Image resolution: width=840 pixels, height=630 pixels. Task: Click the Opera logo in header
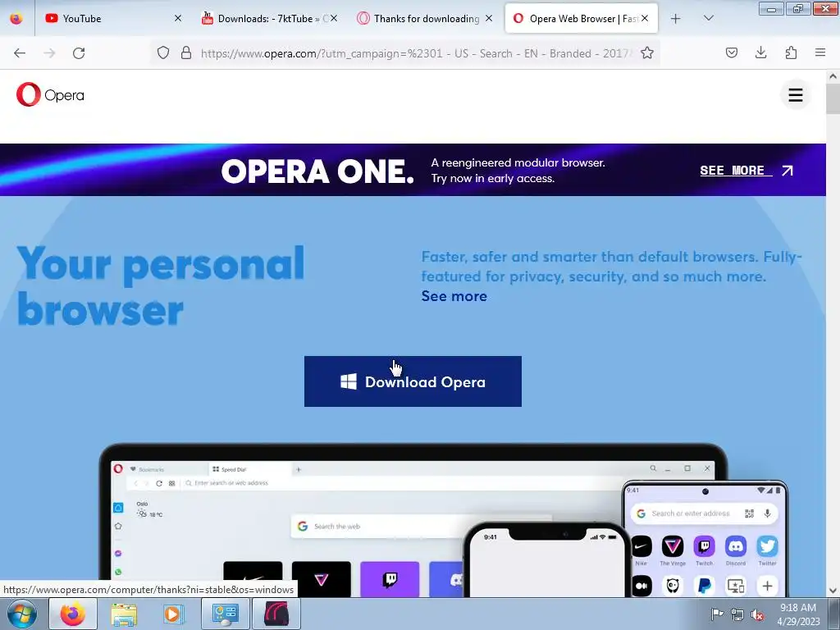[x=50, y=95]
